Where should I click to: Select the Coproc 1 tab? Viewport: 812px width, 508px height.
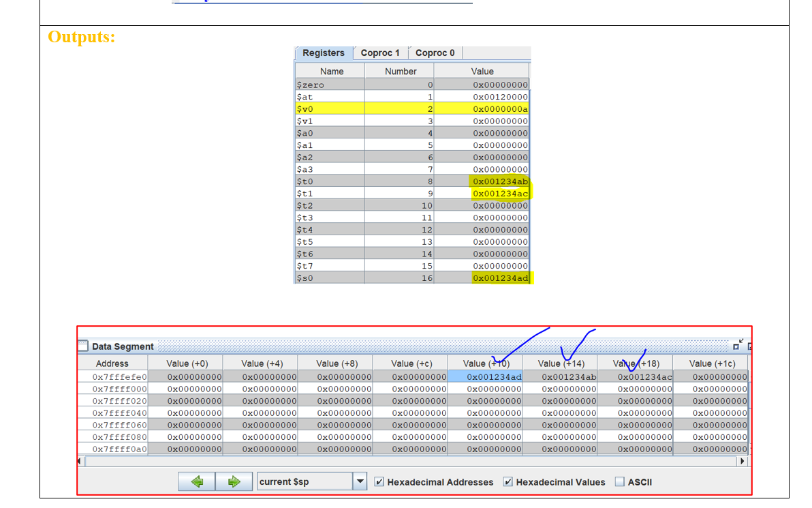pyautogui.click(x=380, y=53)
